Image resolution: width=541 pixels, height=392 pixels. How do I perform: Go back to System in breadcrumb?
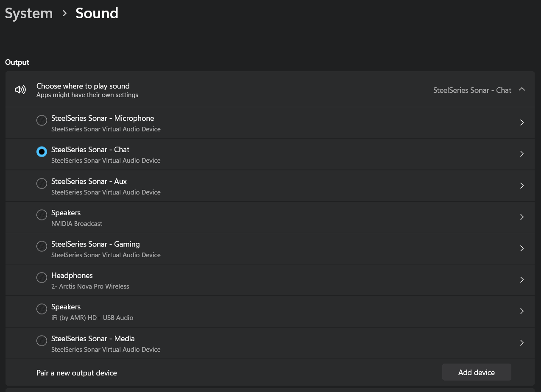point(29,14)
